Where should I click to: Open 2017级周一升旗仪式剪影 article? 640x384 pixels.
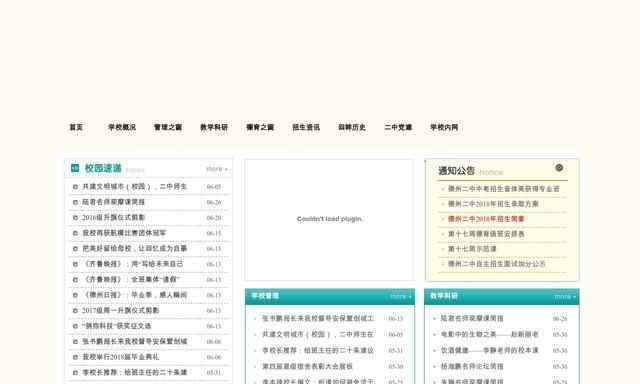(x=120, y=311)
